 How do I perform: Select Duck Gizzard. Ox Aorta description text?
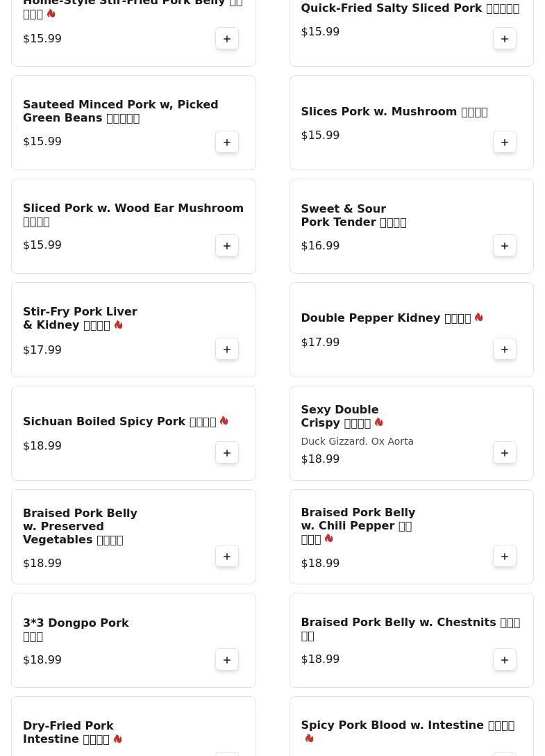coord(357,441)
